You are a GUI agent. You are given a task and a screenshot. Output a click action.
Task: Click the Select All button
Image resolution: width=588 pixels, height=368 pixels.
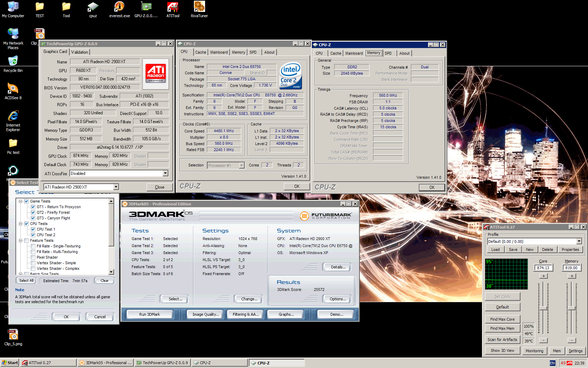click(26, 281)
